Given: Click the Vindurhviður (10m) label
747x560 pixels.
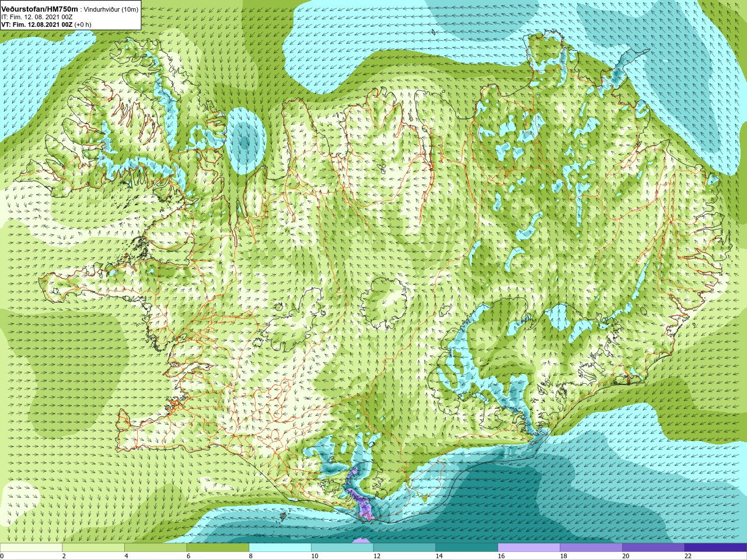Looking at the screenshot, I should click(111, 9).
